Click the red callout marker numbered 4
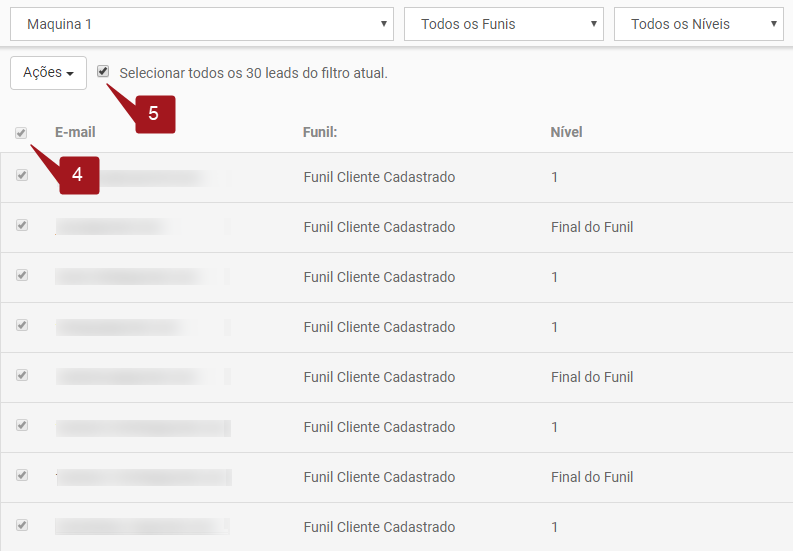The width and height of the screenshot is (793, 551). click(77, 175)
